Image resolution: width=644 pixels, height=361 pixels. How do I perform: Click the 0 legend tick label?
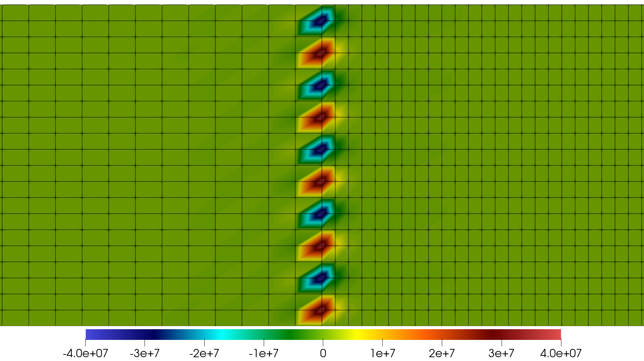[x=323, y=353]
